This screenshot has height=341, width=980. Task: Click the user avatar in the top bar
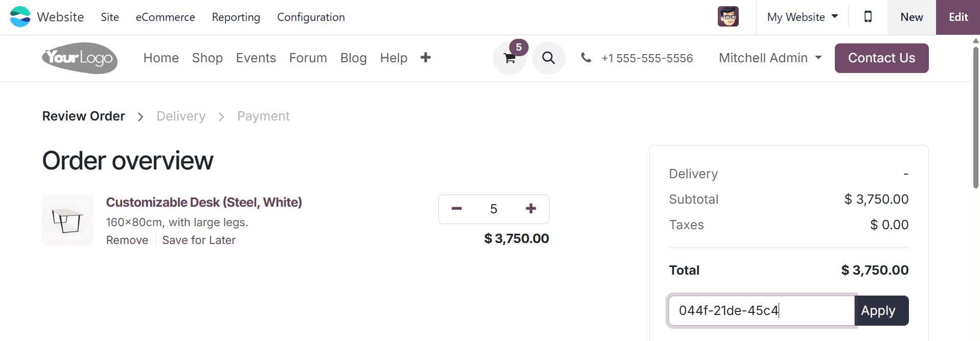pos(728,16)
